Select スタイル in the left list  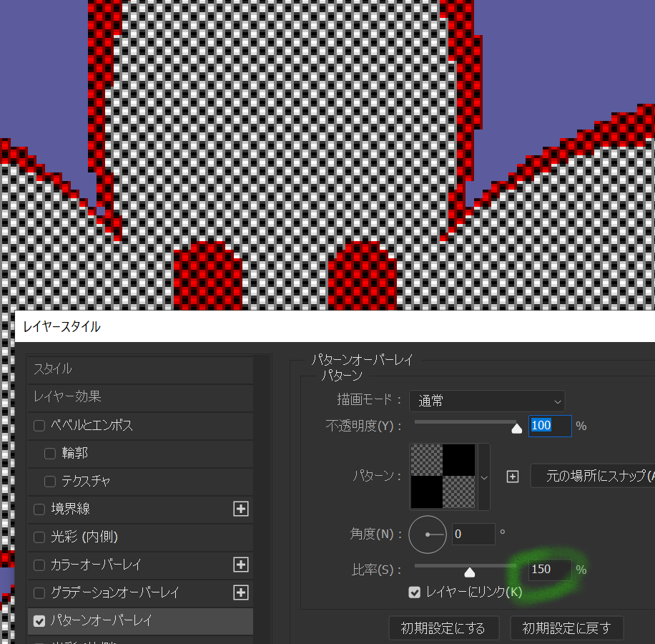(x=140, y=369)
